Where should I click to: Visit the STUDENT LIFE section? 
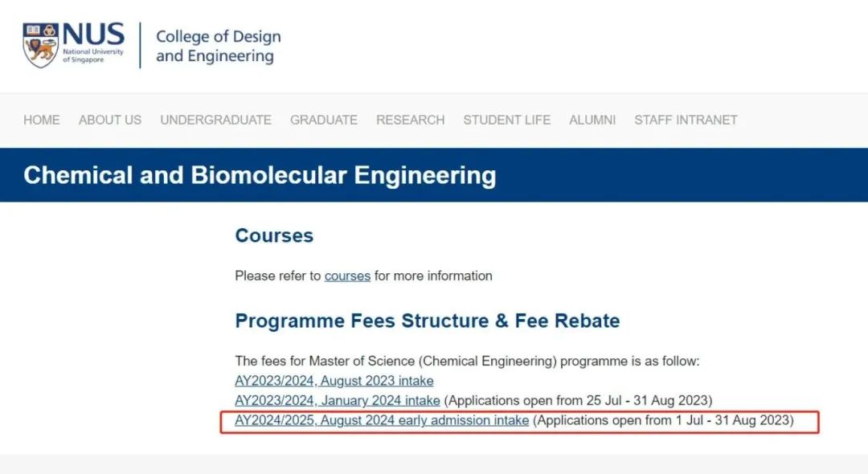(x=507, y=120)
